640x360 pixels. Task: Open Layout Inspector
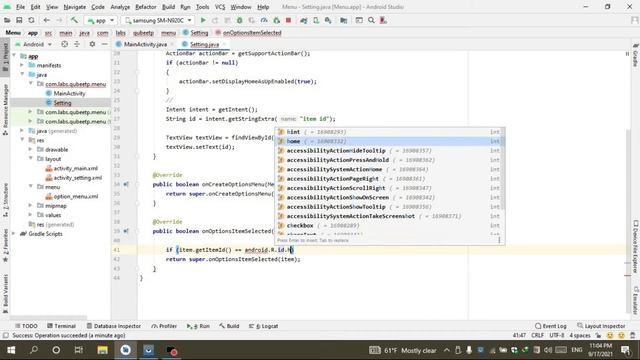601,326
